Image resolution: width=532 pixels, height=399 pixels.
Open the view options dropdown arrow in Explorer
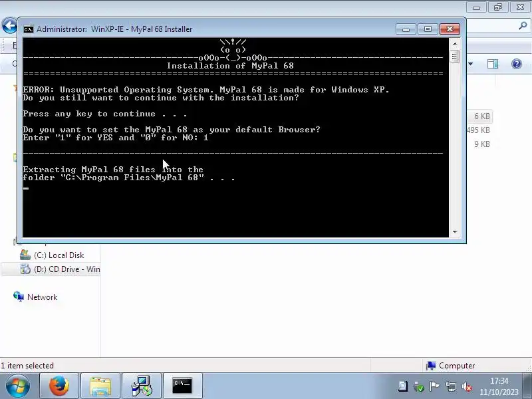pos(471,64)
